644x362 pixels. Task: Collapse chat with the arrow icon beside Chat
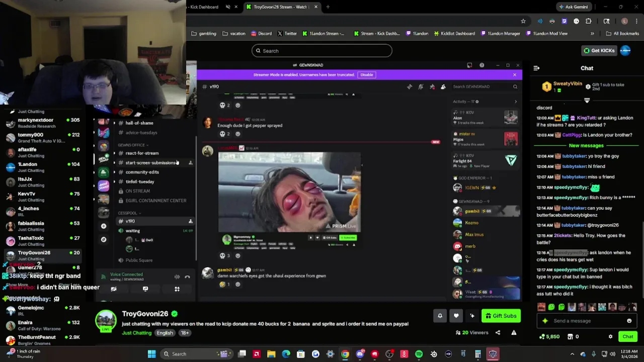click(x=536, y=68)
